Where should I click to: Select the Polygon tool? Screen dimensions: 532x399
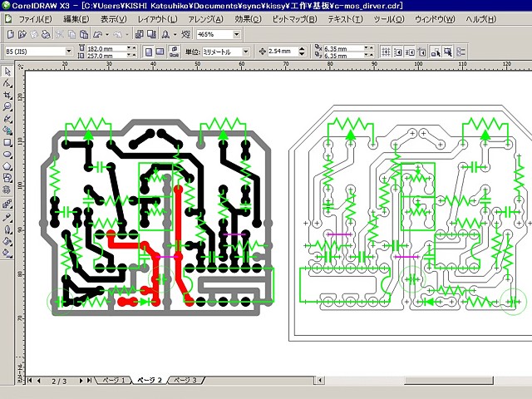[x=7, y=166]
